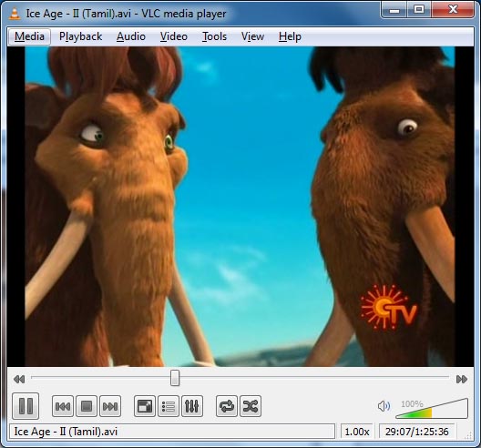Open the Playback menu
481x448 pixels.
click(81, 36)
